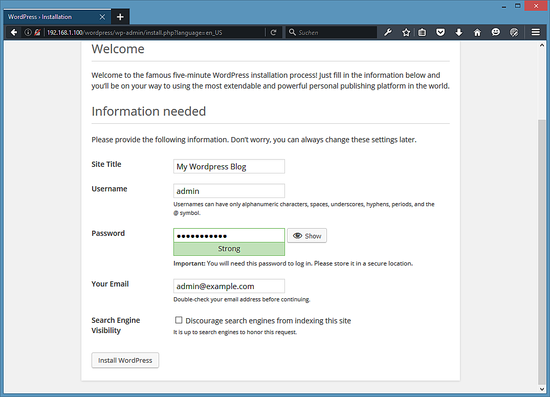Click the 'Welcome' heading
Image resolution: width=550 pixels, height=397 pixels.
pyautogui.click(x=118, y=49)
